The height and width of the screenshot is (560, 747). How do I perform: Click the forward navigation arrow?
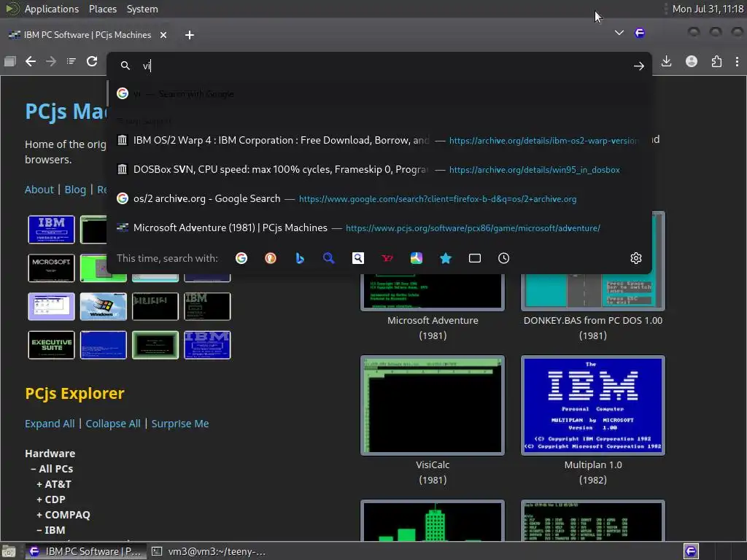tap(51, 61)
